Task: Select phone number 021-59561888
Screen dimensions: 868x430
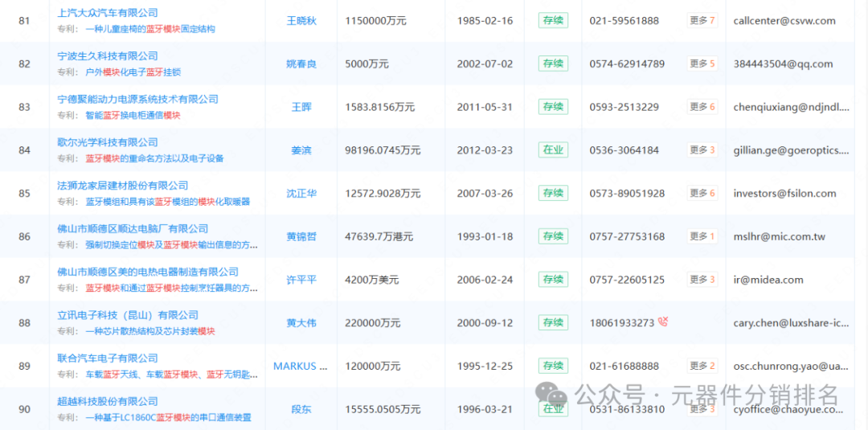Action: pos(624,21)
